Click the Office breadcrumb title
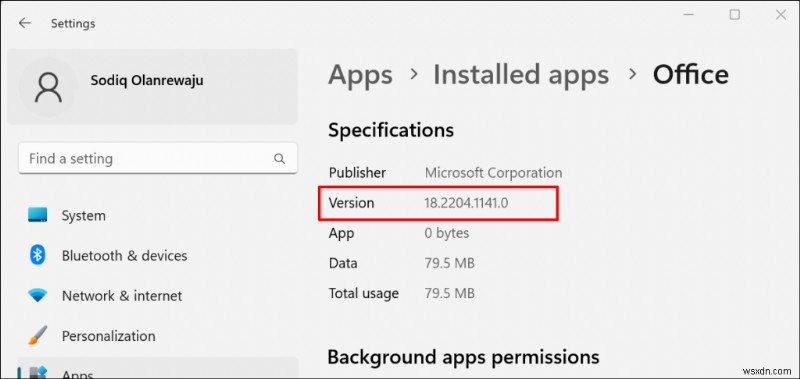The image size is (800, 379). click(690, 74)
